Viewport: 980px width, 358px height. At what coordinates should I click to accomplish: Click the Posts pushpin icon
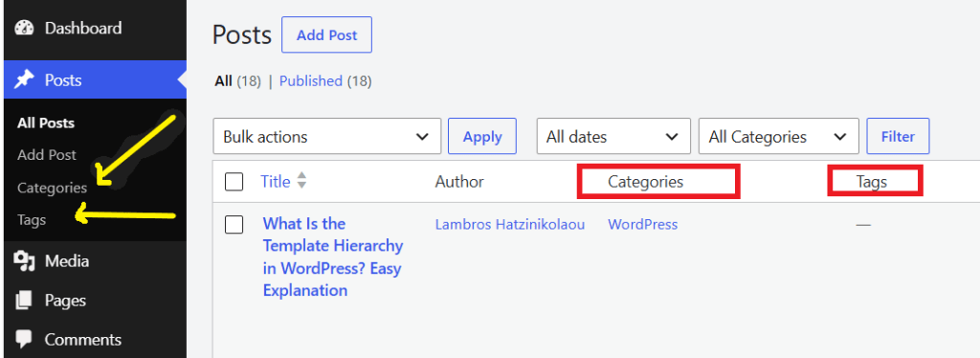tap(24, 80)
